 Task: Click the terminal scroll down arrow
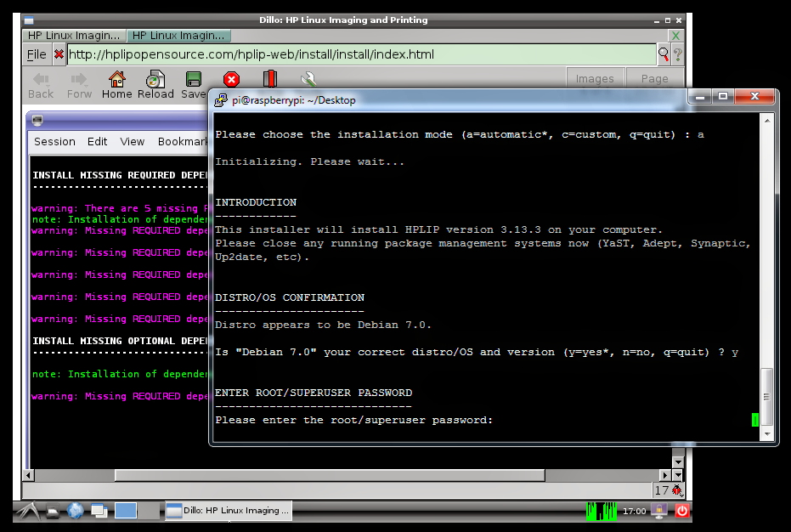click(x=767, y=433)
